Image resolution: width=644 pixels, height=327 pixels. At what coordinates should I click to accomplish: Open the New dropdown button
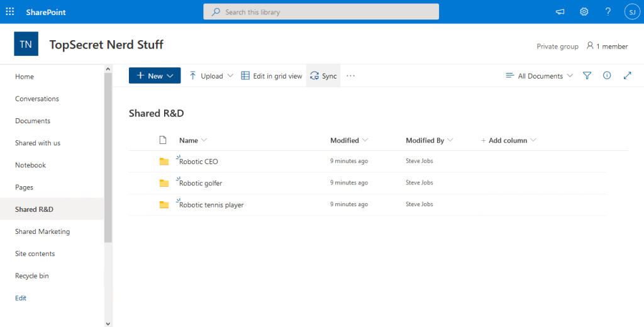(x=155, y=75)
